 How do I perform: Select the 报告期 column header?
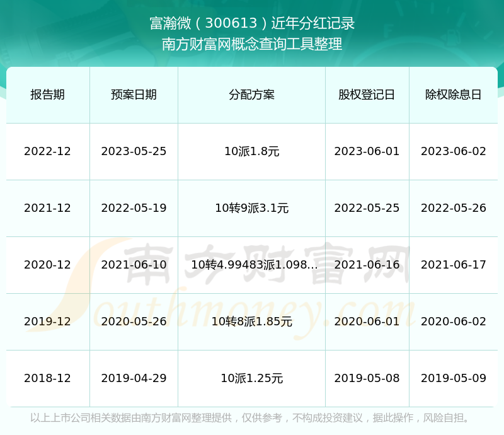pos(48,95)
